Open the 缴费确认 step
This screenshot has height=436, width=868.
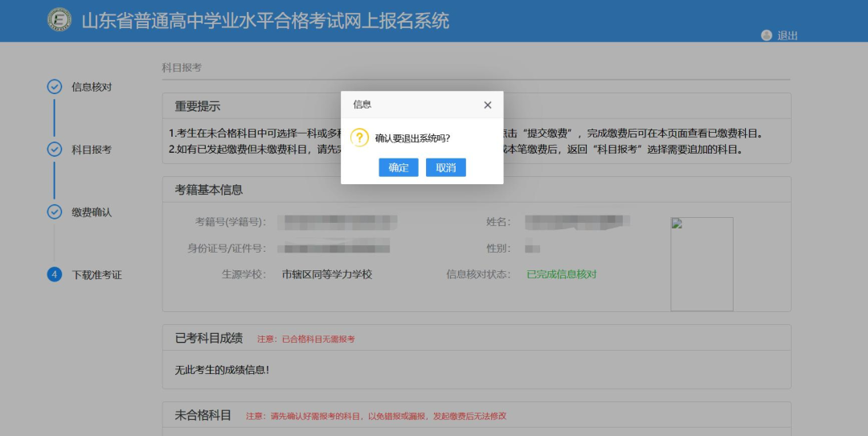(x=92, y=212)
